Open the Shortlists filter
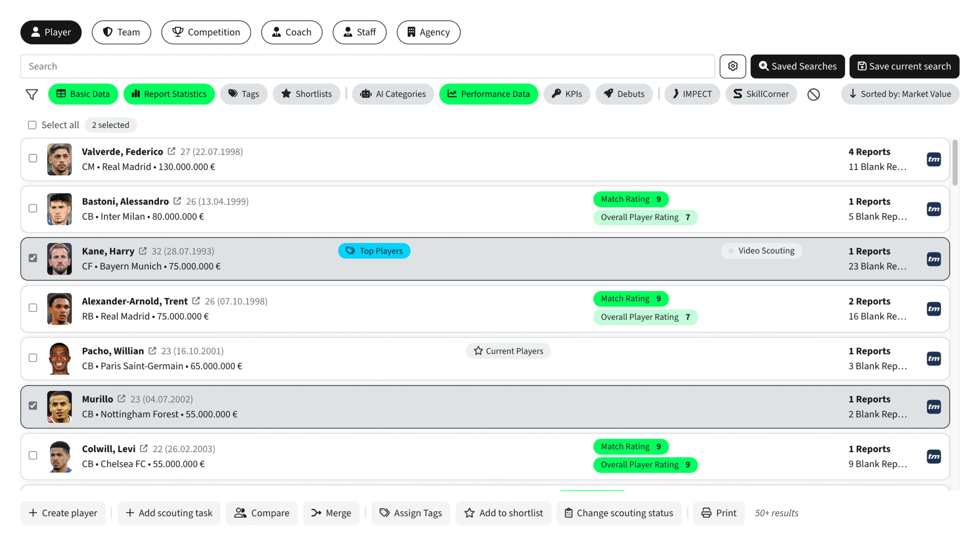 tap(306, 94)
